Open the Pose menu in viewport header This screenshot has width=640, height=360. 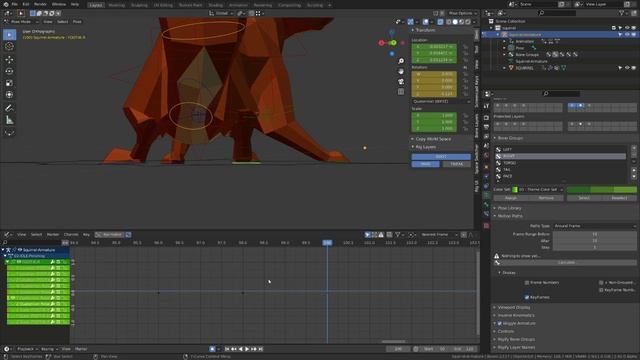(77, 22)
